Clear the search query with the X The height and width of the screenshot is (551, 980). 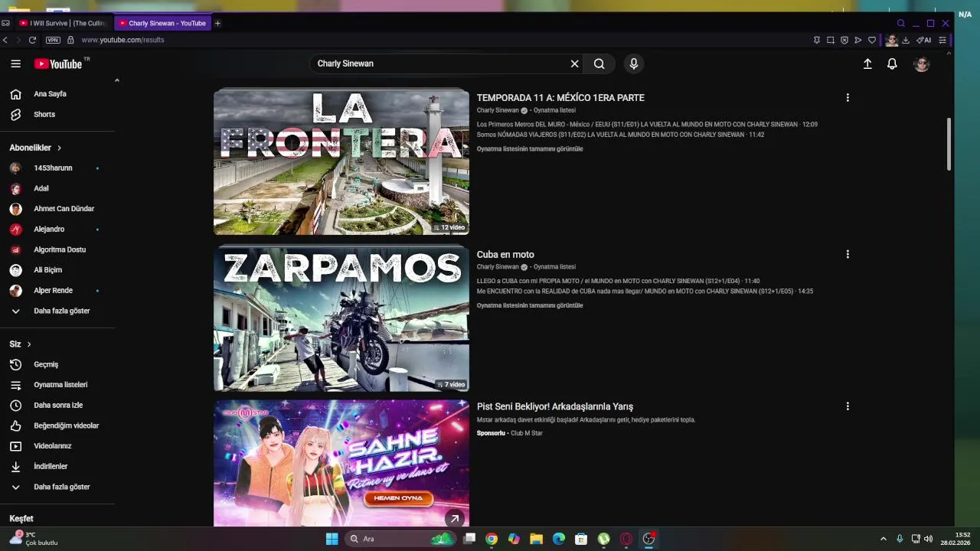click(x=574, y=64)
